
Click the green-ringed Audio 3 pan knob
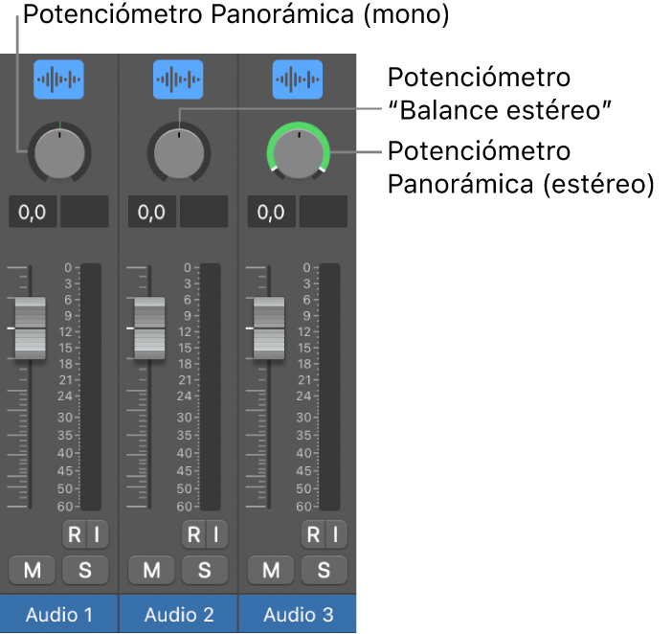tap(298, 153)
